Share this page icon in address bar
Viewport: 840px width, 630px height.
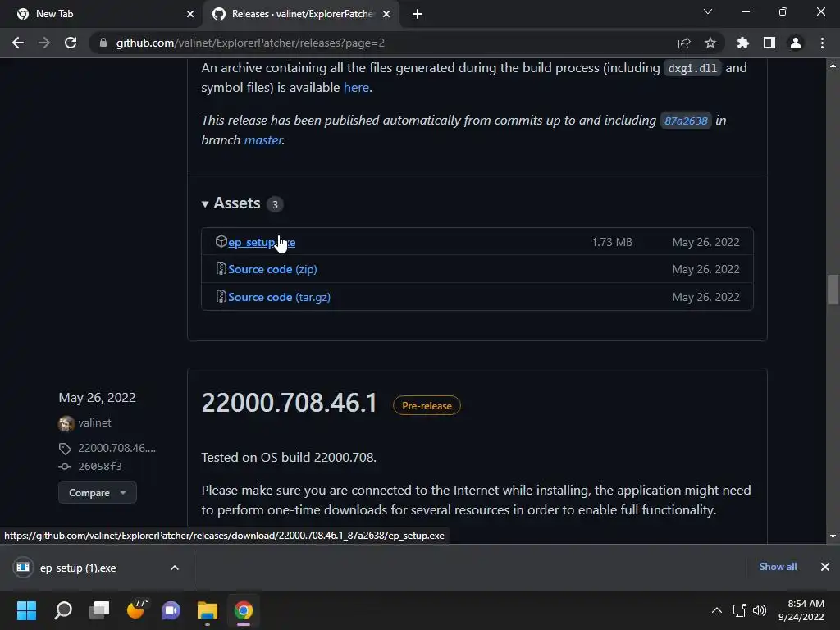pyautogui.click(x=684, y=43)
